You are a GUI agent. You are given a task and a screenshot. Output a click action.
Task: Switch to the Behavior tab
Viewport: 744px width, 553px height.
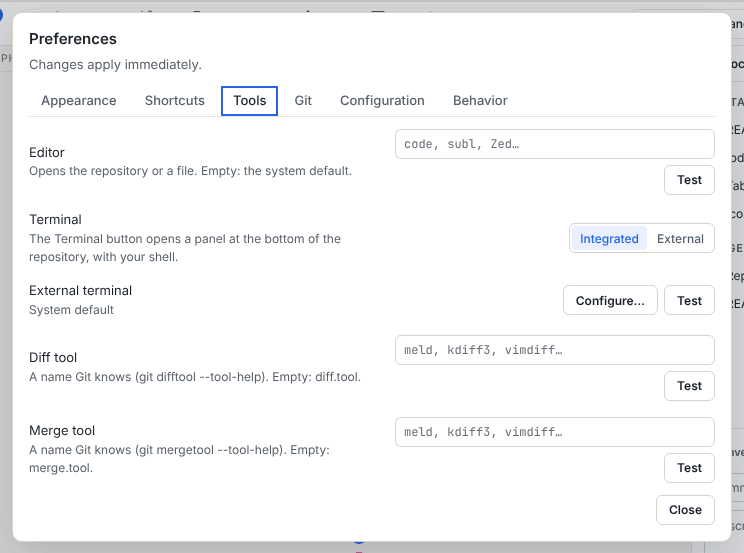[x=480, y=101]
